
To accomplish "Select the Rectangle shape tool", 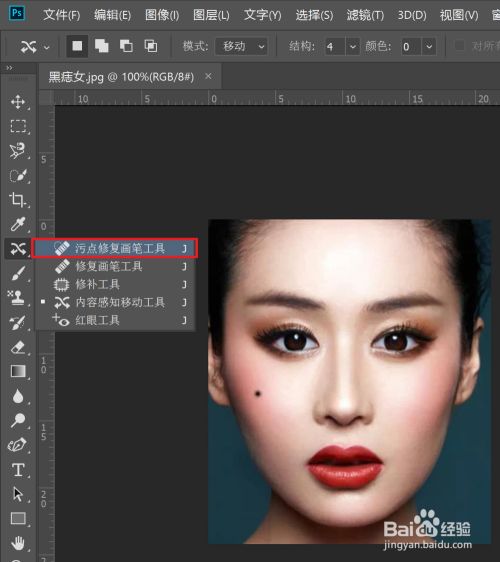I will point(18,518).
